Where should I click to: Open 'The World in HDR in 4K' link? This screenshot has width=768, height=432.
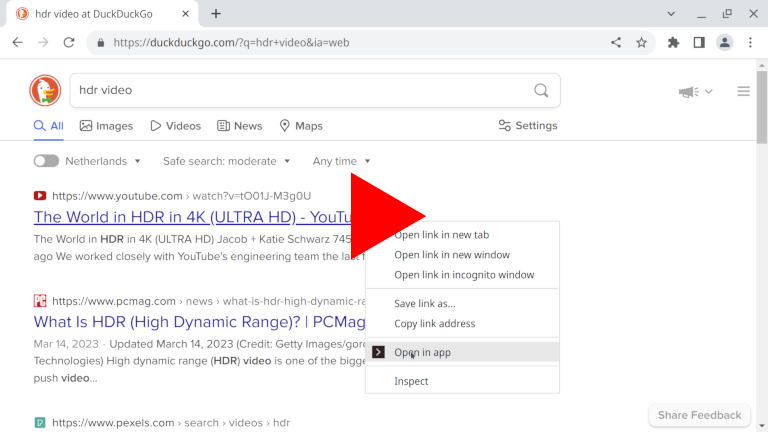click(192, 217)
